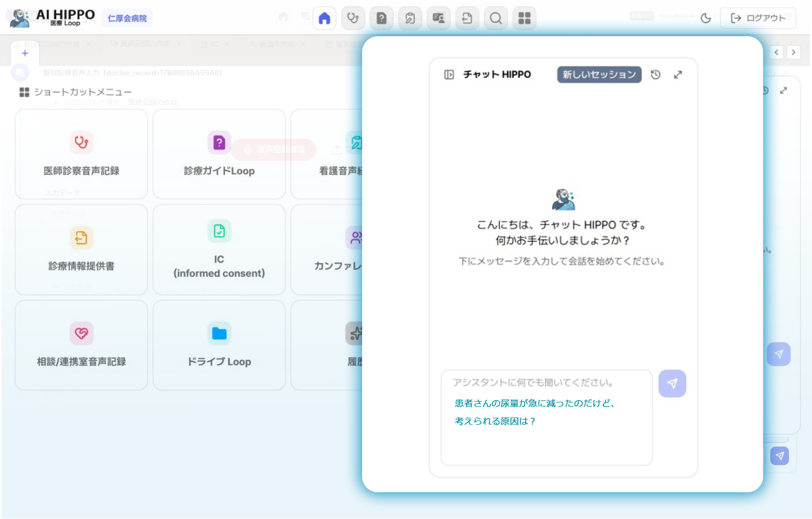Open the ドライブ Loop folder shortcut
This screenshot has height=519, width=812.
tap(219, 345)
